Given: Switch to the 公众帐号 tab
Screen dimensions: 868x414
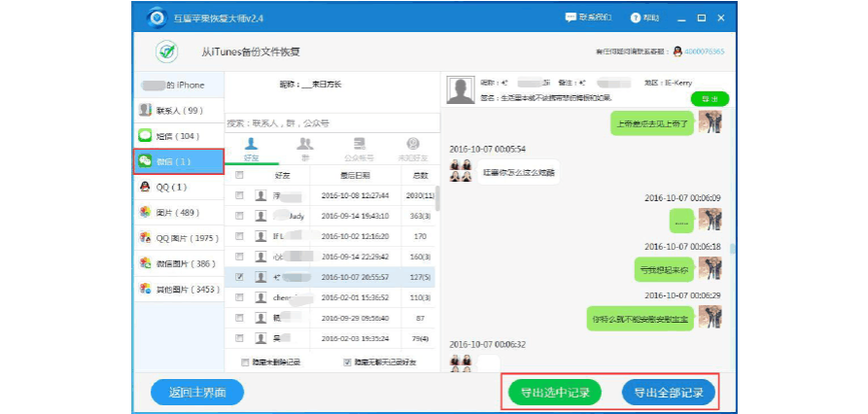Looking at the screenshot, I should [x=360, y=150].
